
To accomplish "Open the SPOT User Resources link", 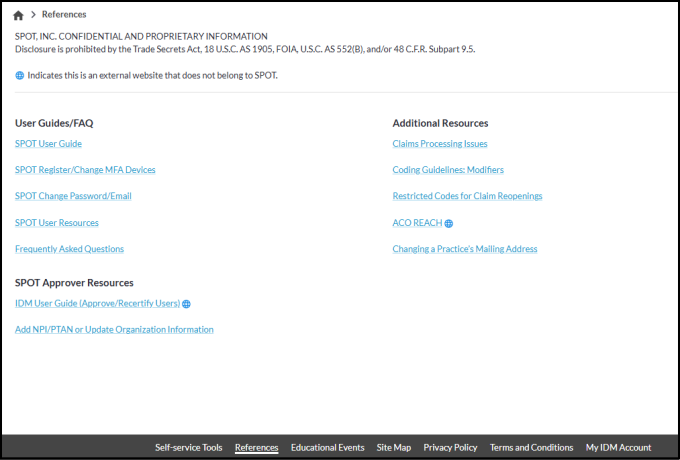I will coord(57,223).
